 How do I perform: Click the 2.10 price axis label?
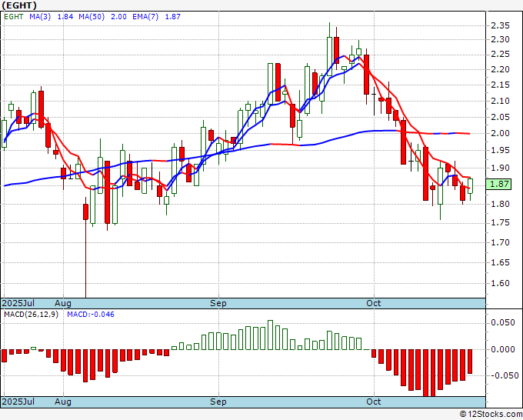tap(500, 101)
